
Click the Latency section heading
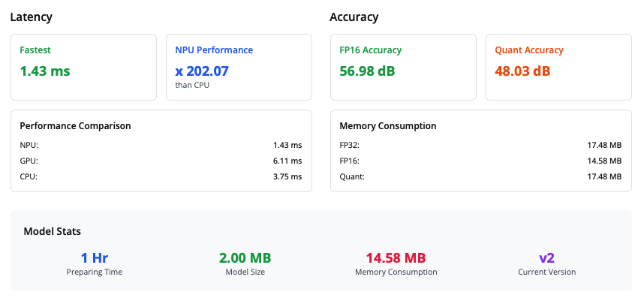coord(31,17)
